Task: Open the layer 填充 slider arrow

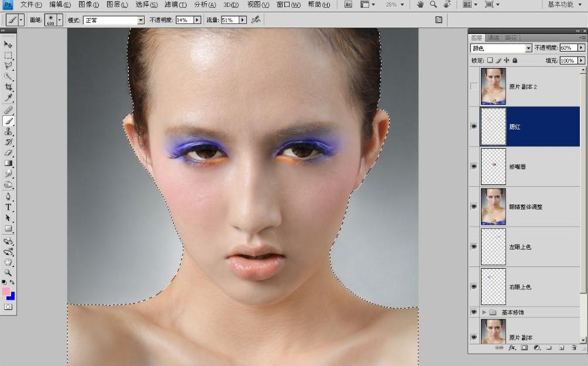Action: 581,60
